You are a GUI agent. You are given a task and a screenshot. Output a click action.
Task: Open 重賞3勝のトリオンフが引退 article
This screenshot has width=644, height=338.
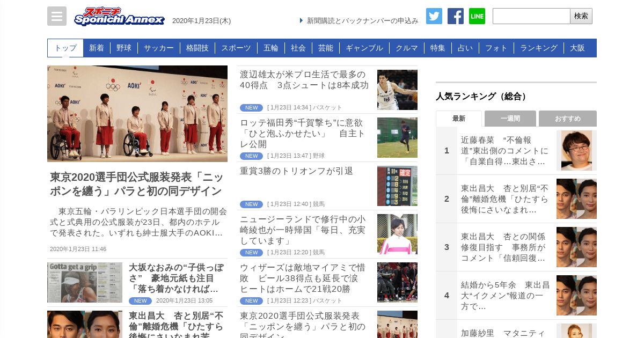296,171
